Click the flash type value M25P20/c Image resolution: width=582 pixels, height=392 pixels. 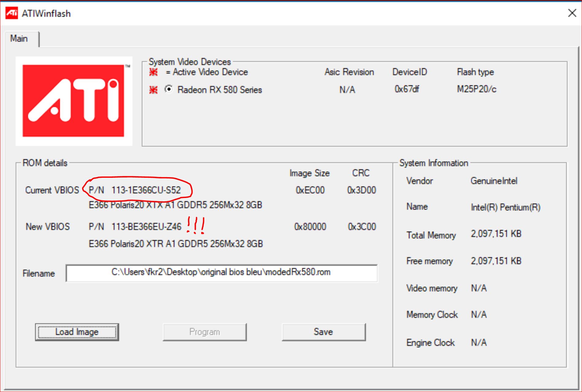[x=476, y=89]
